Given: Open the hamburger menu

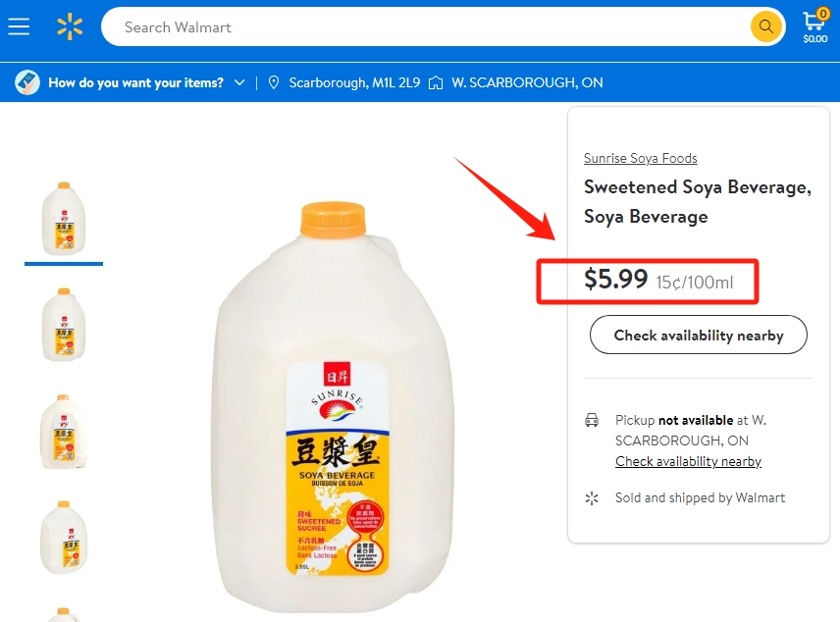Looking at the screenshot, I should 19,26.
